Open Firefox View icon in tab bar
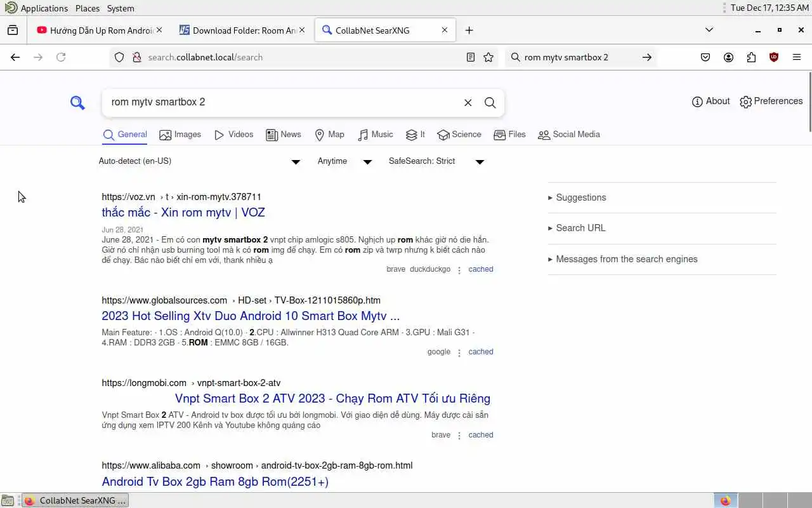 coord(13,30)
